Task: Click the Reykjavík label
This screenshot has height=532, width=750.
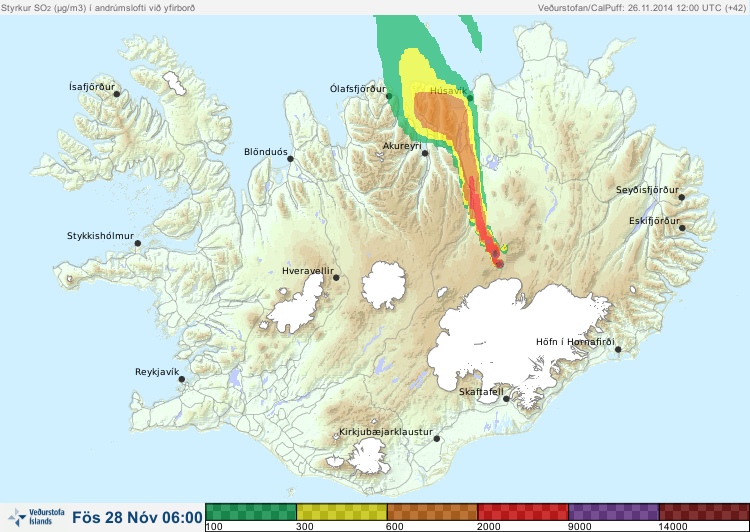Action: point(157,372)
